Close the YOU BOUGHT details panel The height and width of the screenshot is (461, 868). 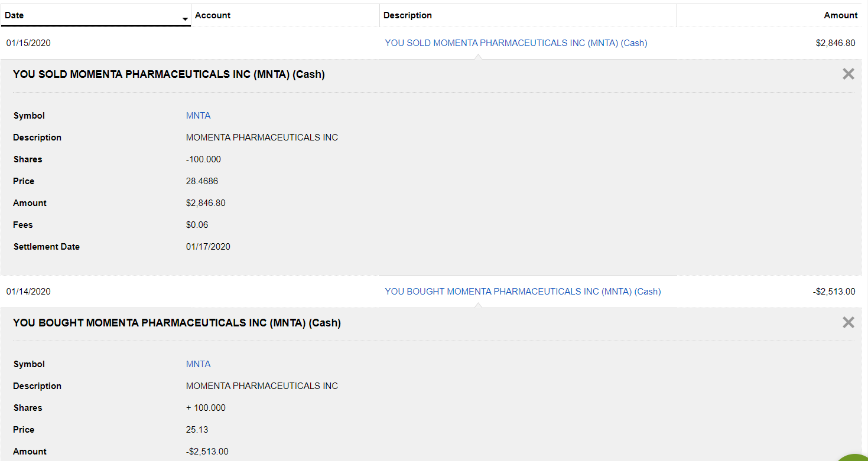point(848,322)
